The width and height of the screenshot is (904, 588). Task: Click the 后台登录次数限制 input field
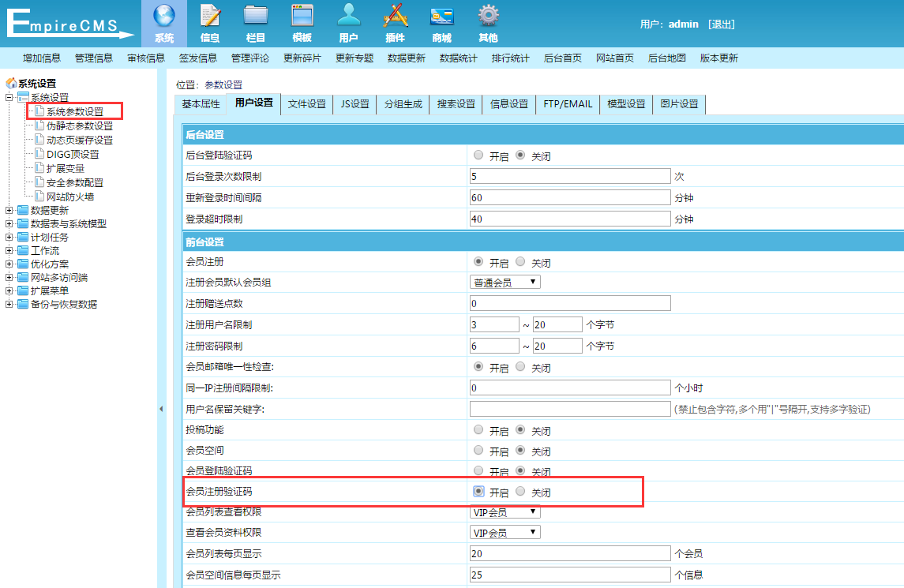tap(570, 177)
